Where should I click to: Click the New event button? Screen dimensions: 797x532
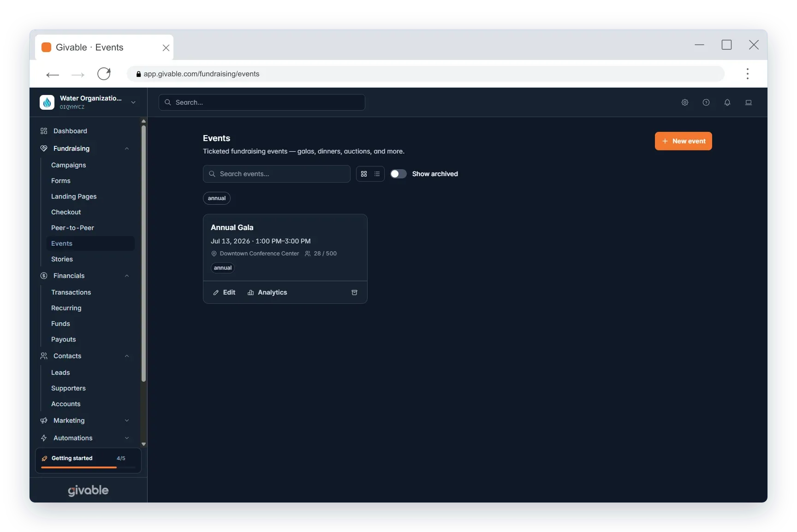coord(683,141)
